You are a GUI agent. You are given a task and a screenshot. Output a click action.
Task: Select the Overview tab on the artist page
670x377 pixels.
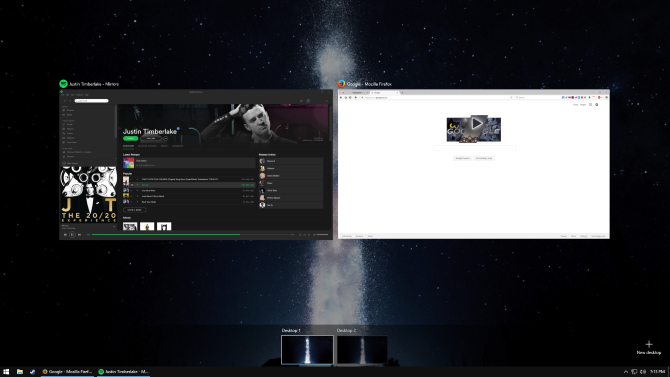click(x=128, y=146)
